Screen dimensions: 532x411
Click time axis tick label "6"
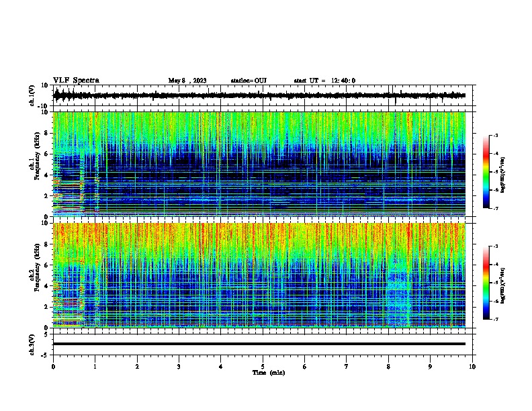pos(305,367)
